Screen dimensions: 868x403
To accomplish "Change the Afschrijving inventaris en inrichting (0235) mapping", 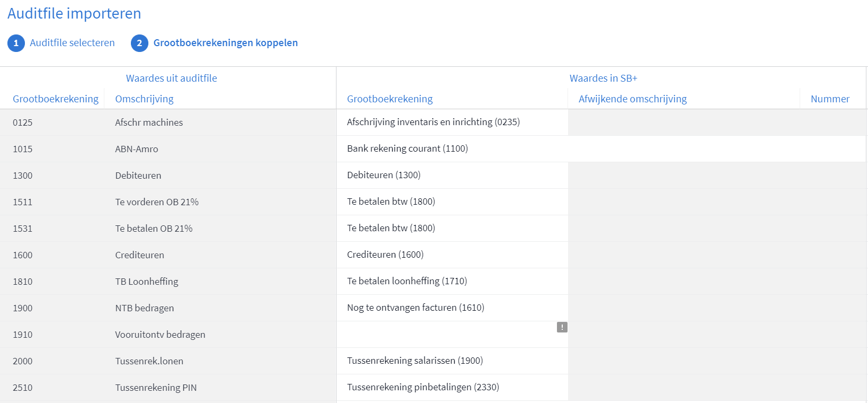I will pos(452,122).
